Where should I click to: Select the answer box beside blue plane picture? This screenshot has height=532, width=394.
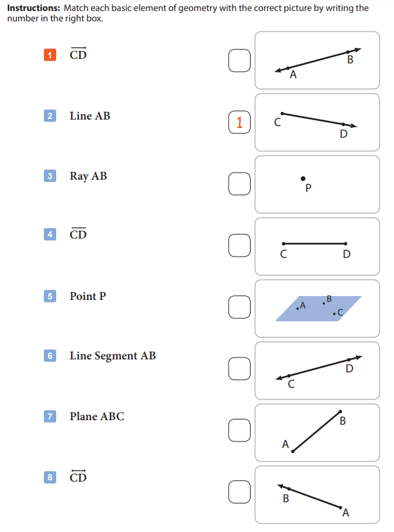[x=240, y=307]
